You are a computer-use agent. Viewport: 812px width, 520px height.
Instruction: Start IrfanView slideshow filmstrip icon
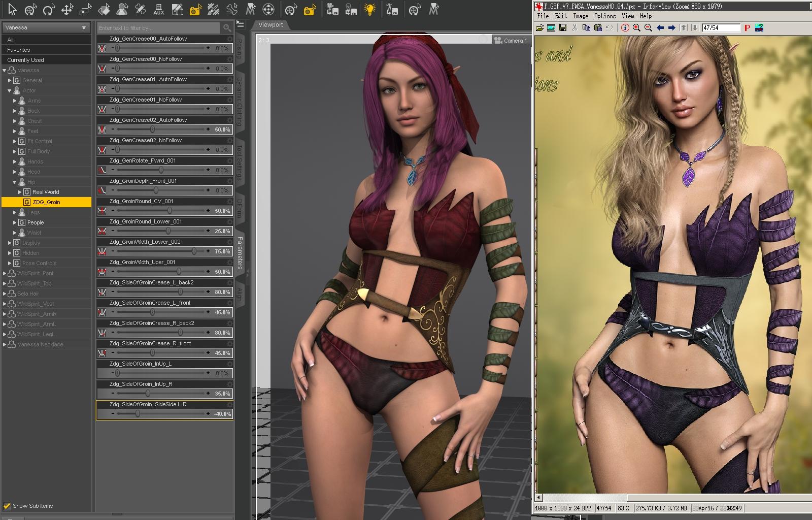click(551, 28)
